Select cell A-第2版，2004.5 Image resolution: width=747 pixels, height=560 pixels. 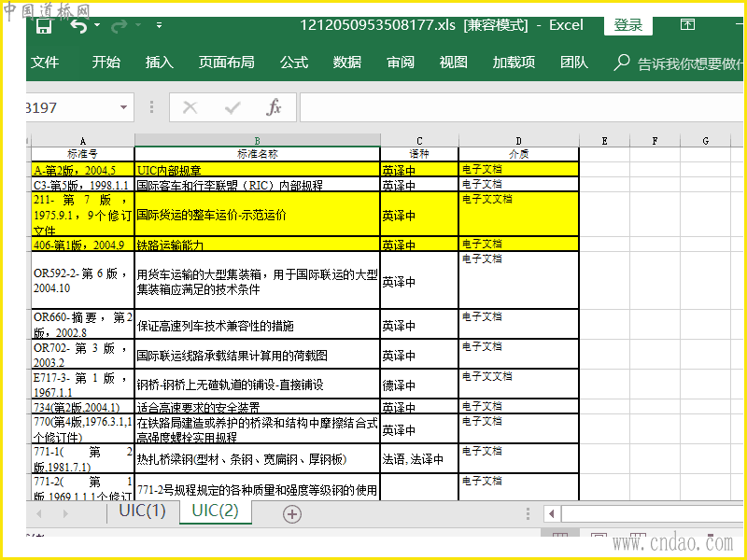[83, 170]
